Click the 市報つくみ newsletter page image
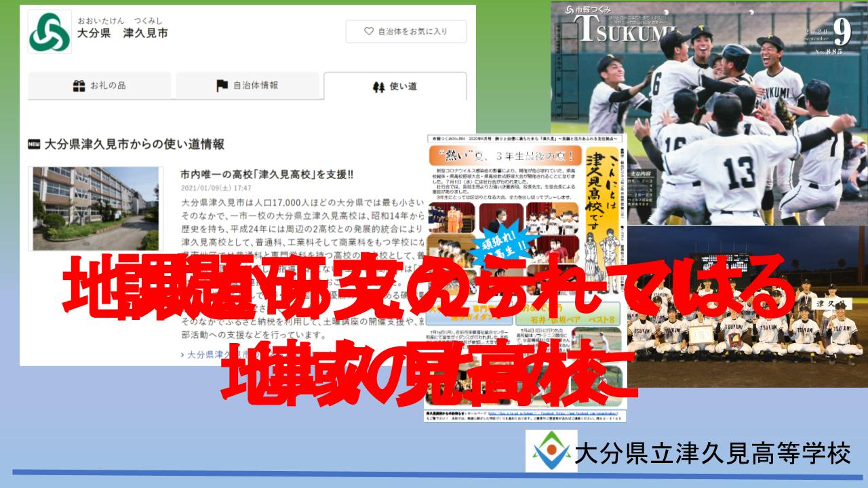 (x=526, y=278)
